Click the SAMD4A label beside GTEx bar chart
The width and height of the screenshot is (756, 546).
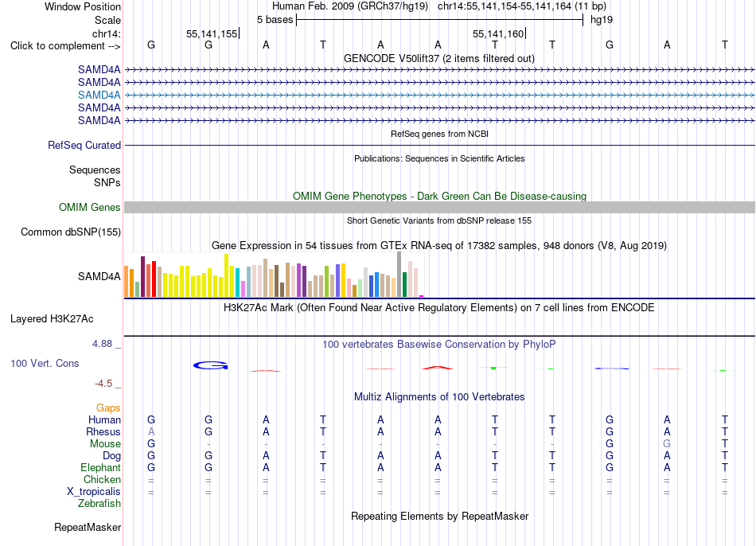99,276
